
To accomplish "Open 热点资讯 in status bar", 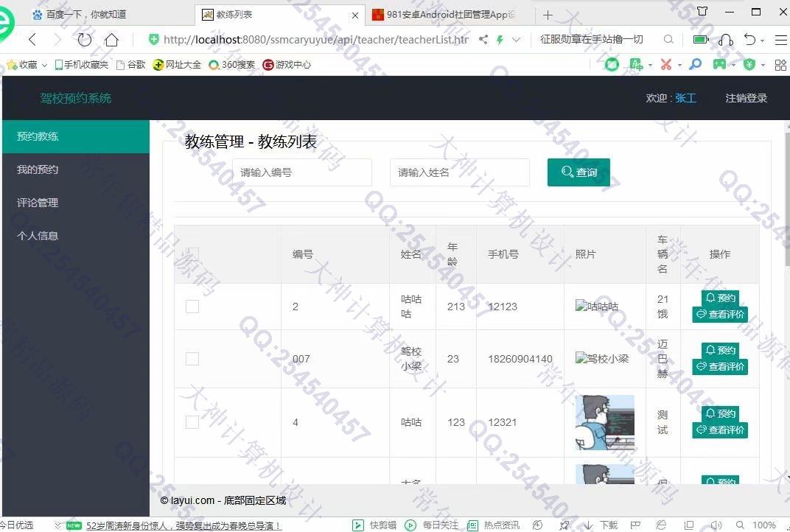I will [493, 525].
